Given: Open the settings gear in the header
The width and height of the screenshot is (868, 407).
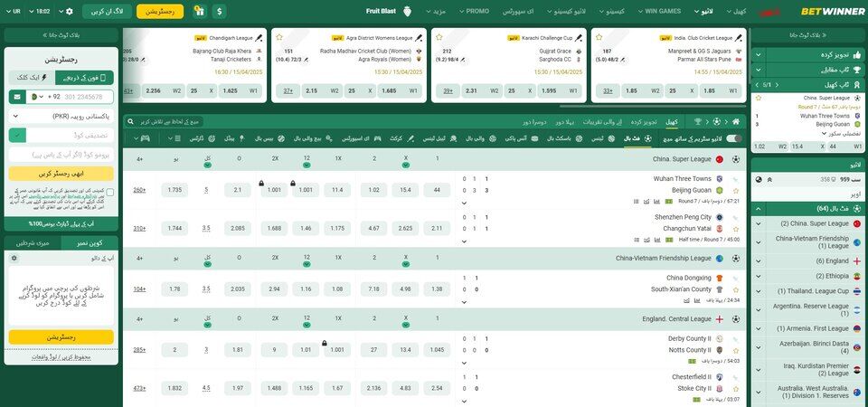Looking at the screenshot, I should [x=70, y=11].
